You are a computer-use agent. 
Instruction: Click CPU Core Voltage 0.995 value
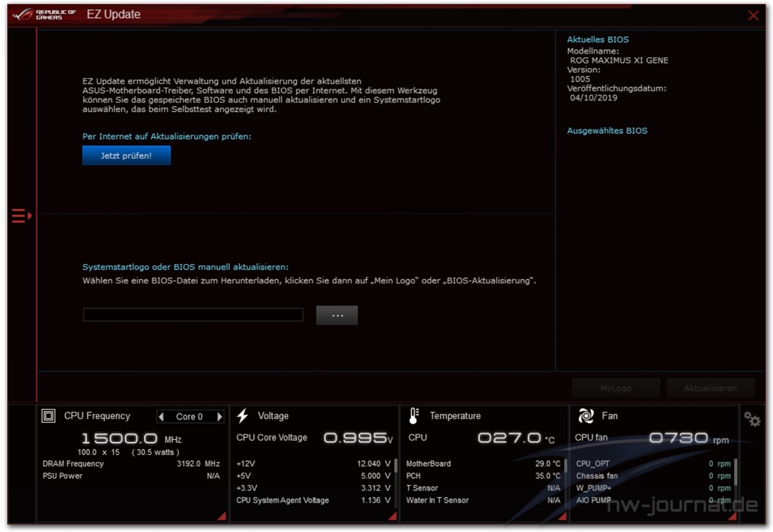(x=358, y=438)
